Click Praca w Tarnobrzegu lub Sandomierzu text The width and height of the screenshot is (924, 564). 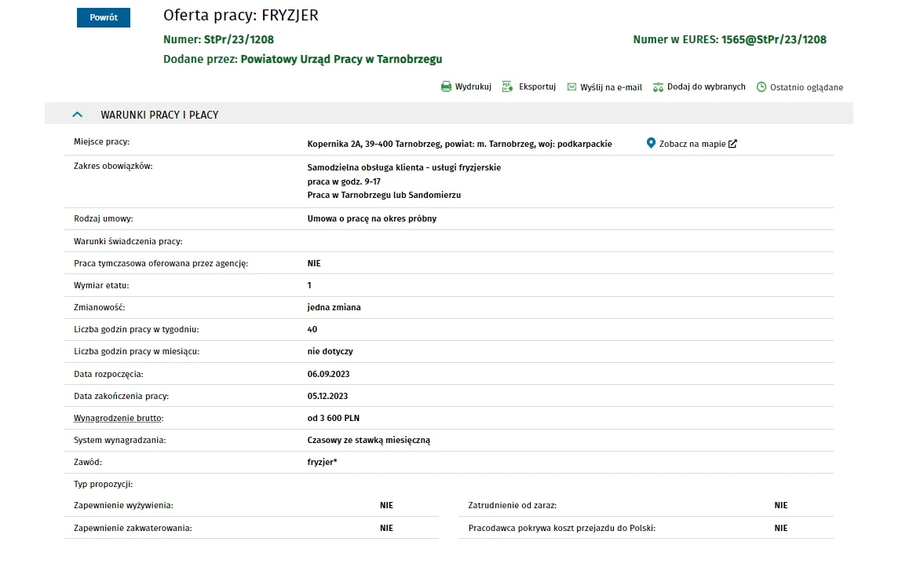click(x=384, y=195)
